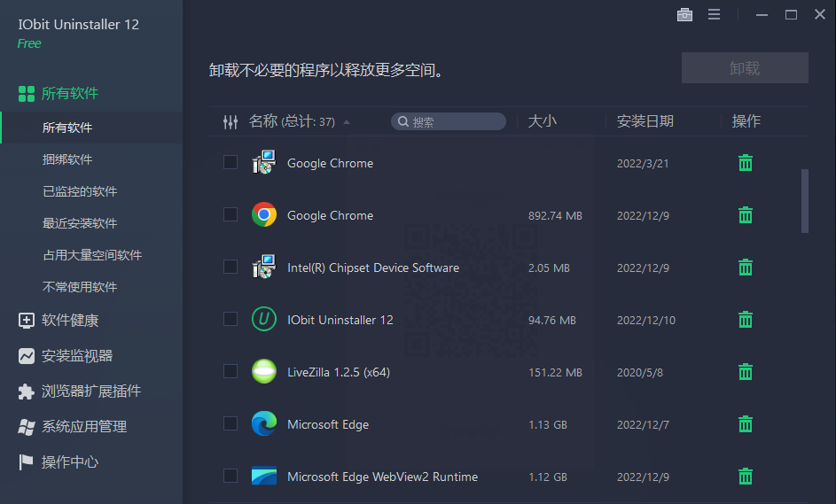The width and height of the screenshot is (836, 504).
Task: Click the date 2020/5/8
Action: 640,372
